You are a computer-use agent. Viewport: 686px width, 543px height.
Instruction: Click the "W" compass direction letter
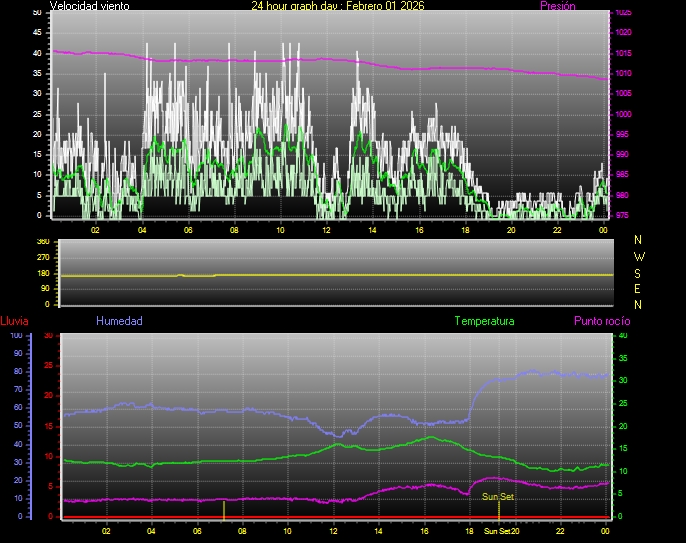click(639, 256)
